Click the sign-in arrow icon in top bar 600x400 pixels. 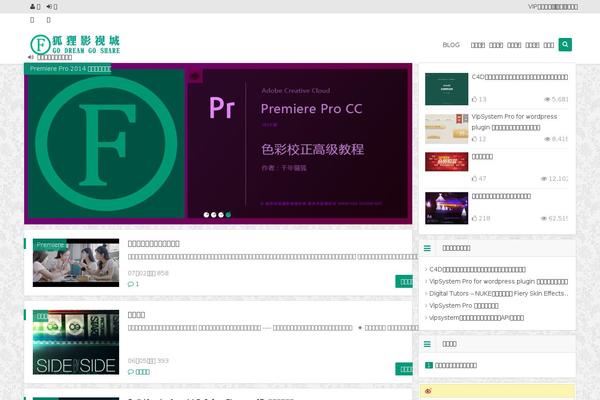(x=49, y=7)
